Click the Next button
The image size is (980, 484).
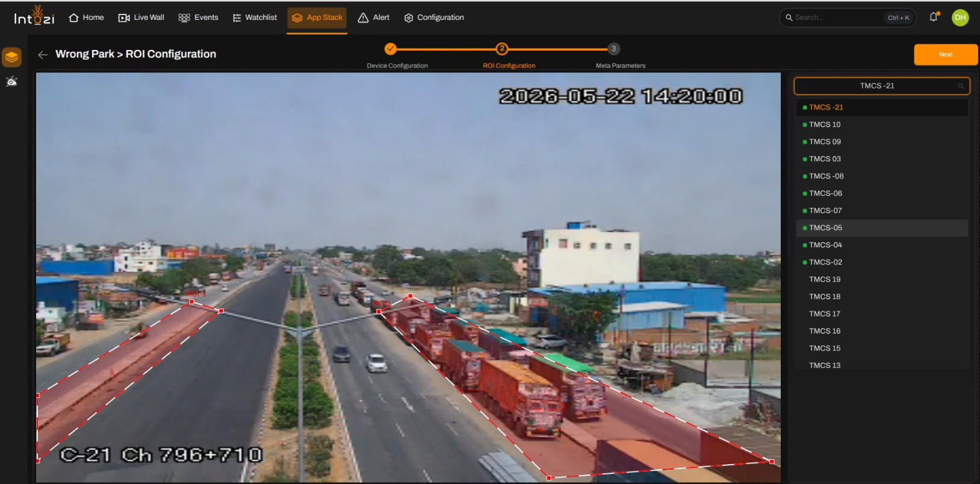pyautogui.click(x=946, y=54)
